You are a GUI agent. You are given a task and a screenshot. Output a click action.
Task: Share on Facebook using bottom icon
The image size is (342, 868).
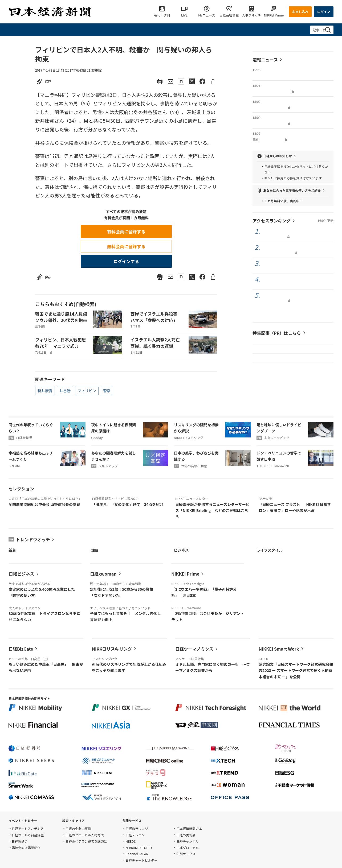point(202,277)
